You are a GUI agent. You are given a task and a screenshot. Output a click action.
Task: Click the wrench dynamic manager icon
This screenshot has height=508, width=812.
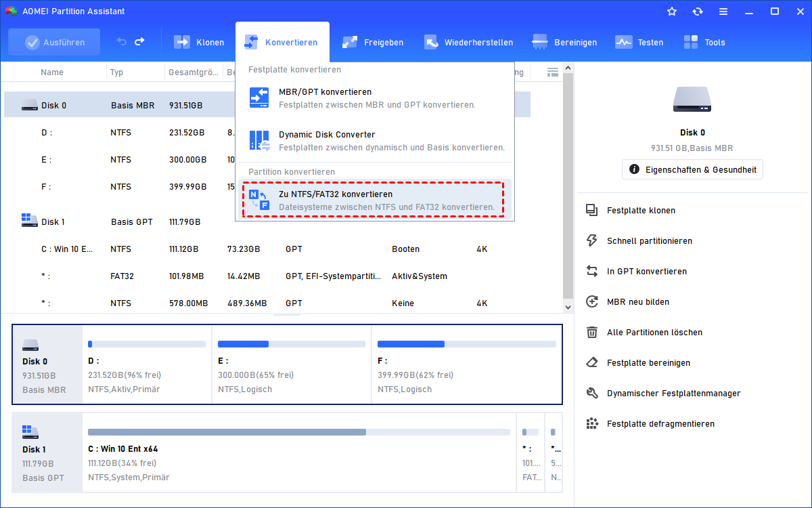[592, 394]
